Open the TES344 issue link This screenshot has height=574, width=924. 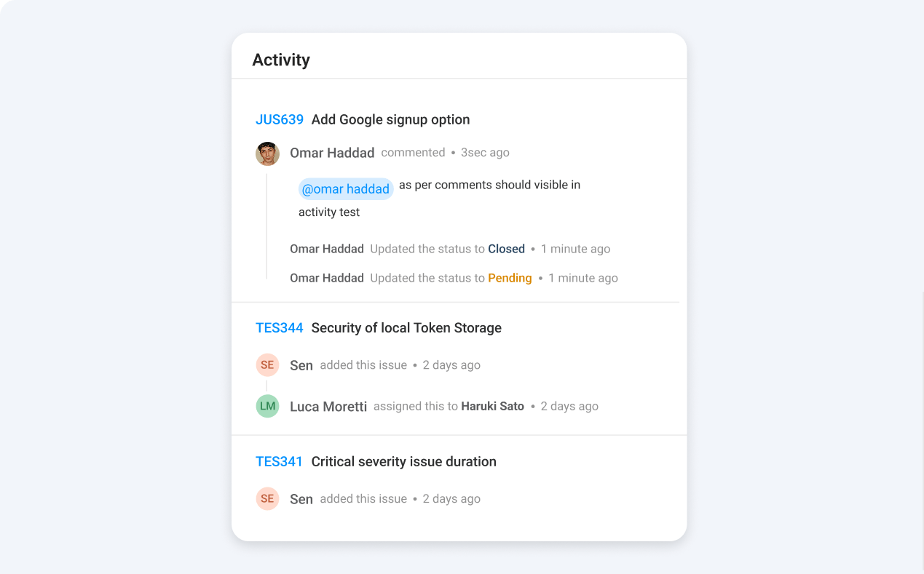pyautogui.click(x=279, y=328)
